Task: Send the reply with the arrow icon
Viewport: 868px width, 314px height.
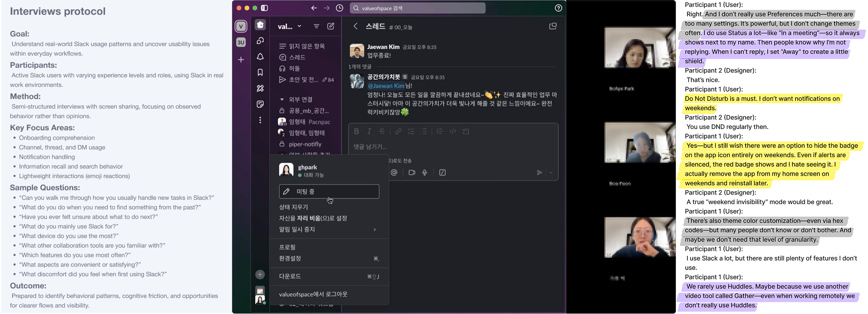Action: coord(539,172)
